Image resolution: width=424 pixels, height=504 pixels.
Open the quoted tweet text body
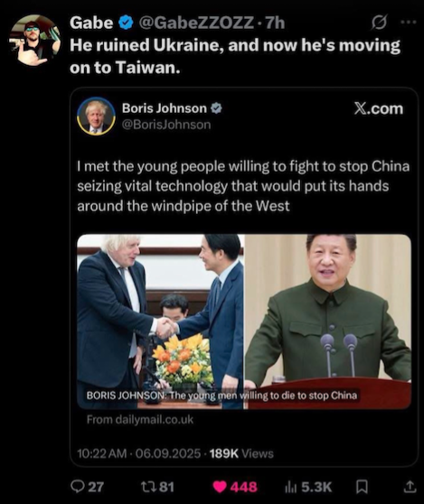(x=243, y=186)
